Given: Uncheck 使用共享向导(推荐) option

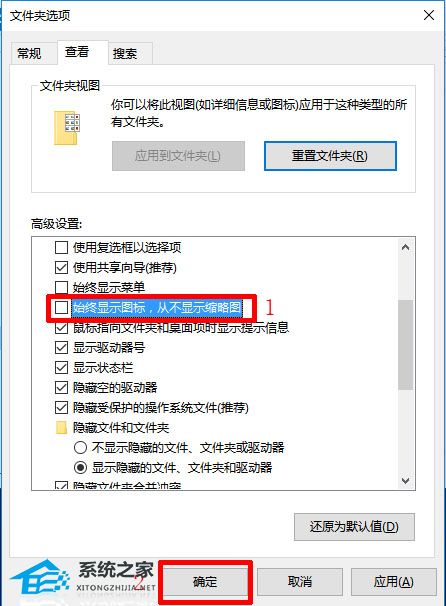Looking at the screenshot, I should coord(61,267).
